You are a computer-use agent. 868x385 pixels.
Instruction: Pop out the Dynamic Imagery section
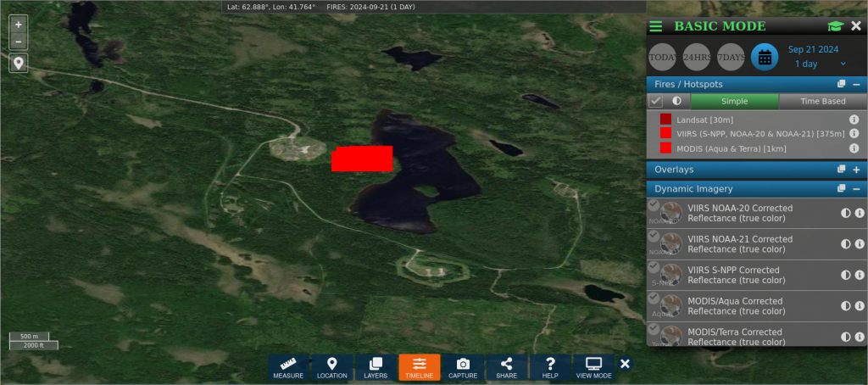[842, 189]
